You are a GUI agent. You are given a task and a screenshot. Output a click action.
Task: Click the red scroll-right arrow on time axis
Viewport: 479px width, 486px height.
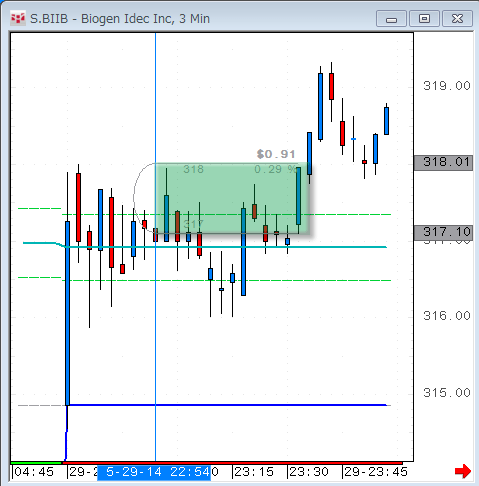click(463, 471)
